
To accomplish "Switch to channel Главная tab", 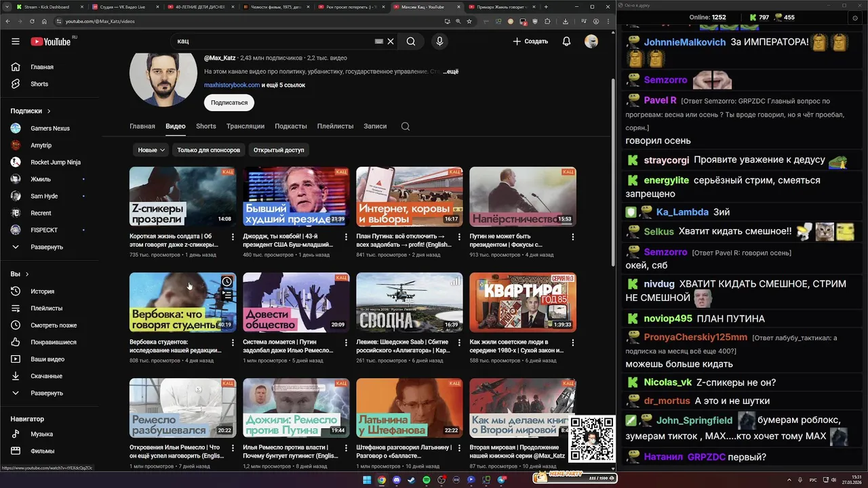I will [142, 126].
